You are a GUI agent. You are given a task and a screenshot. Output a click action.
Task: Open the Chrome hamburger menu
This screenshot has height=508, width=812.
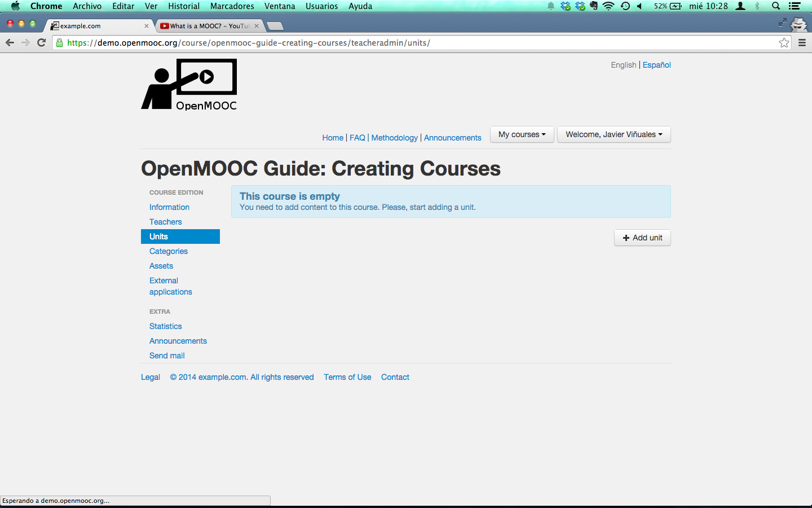pos(802,43)
